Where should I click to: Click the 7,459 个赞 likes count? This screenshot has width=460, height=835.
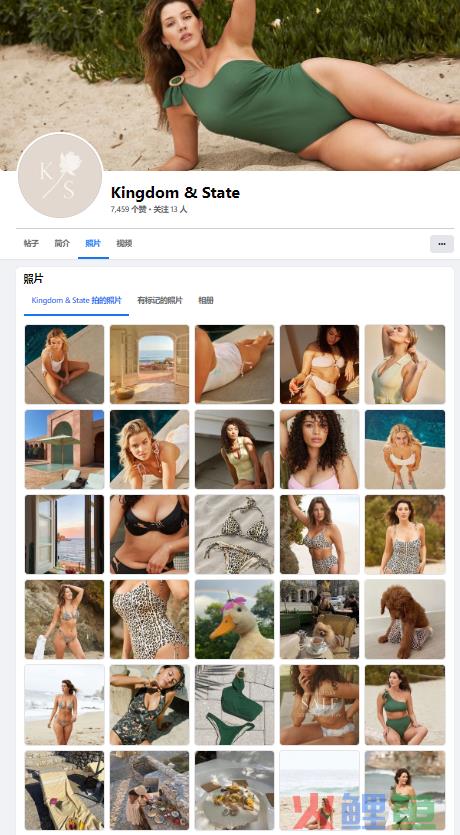pos(128,209)
